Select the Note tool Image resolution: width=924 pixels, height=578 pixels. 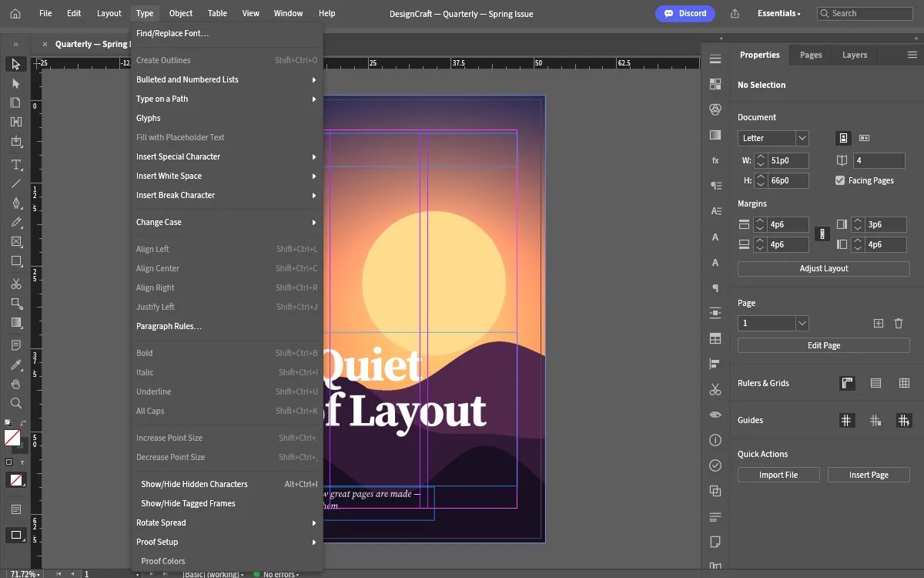15,345
